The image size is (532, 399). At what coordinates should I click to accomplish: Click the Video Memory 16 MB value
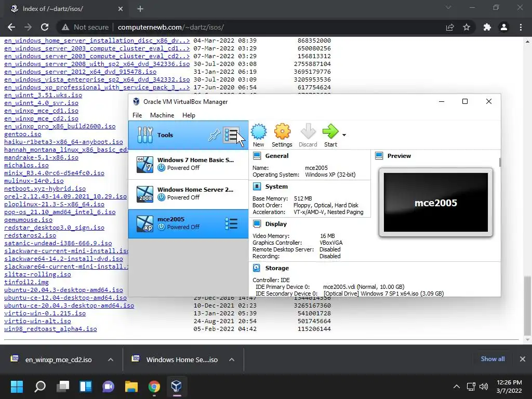[327, 236]
